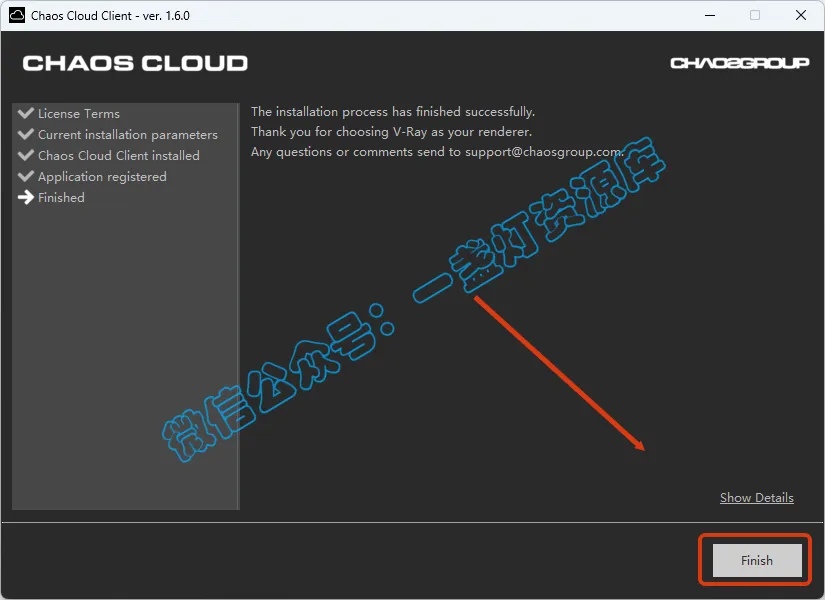Minimize the installer window
Screen dimensions: 825x600
pyautogui.click(x=710, y=15)
